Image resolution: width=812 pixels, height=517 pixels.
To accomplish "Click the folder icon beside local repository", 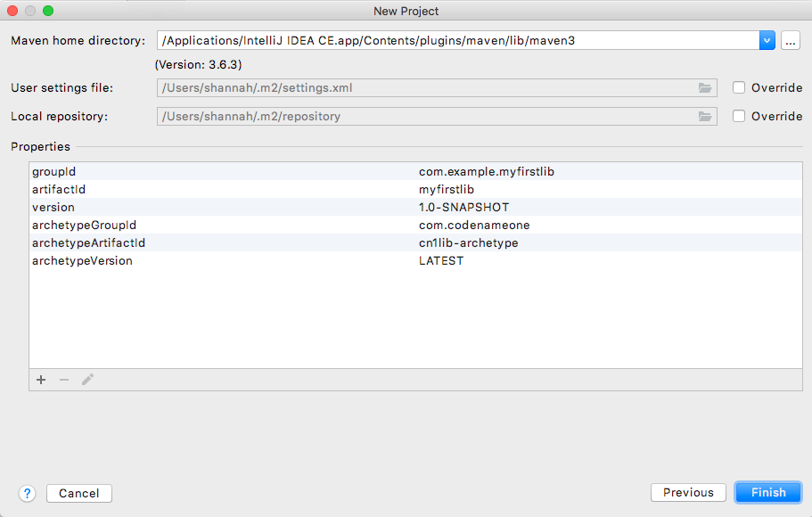I will click(x=705, y=116).
